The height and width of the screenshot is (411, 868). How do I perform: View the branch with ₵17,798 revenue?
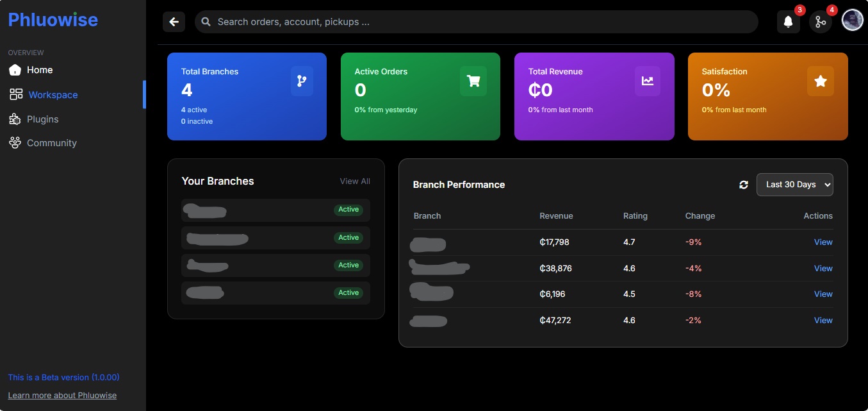point(823,242)
